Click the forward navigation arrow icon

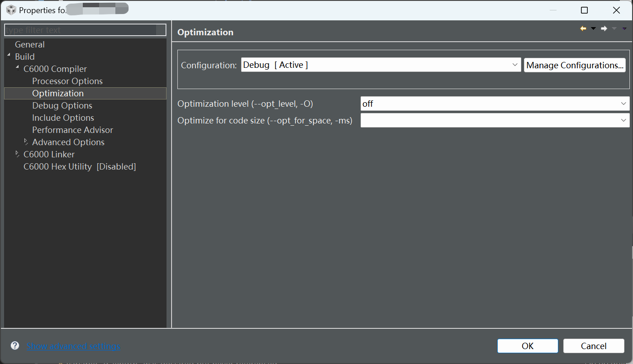(x=604, y=28)
